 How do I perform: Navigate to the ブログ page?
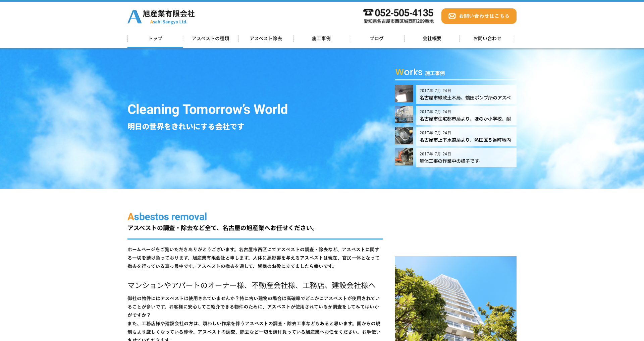click(x=376, y=39)
